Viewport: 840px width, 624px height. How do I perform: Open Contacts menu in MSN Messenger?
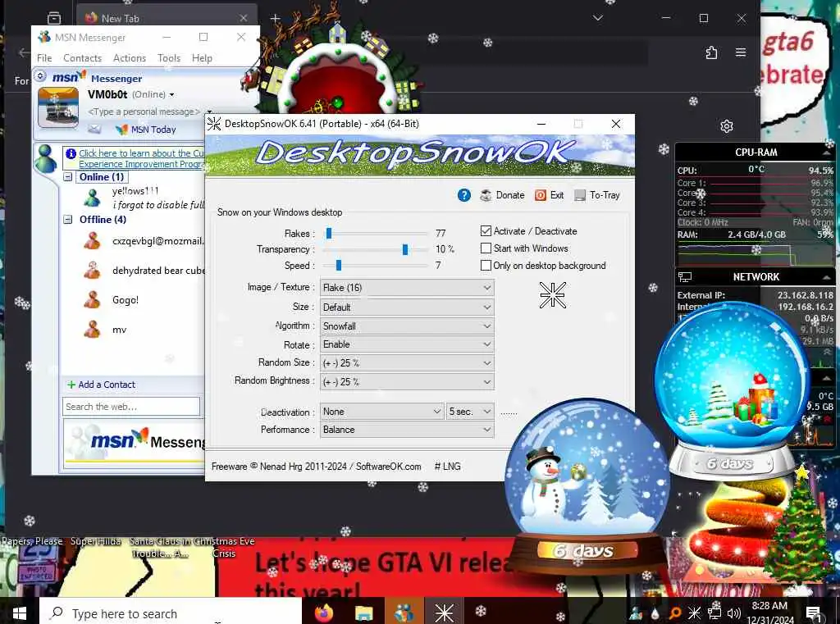[x=83, y=58]
